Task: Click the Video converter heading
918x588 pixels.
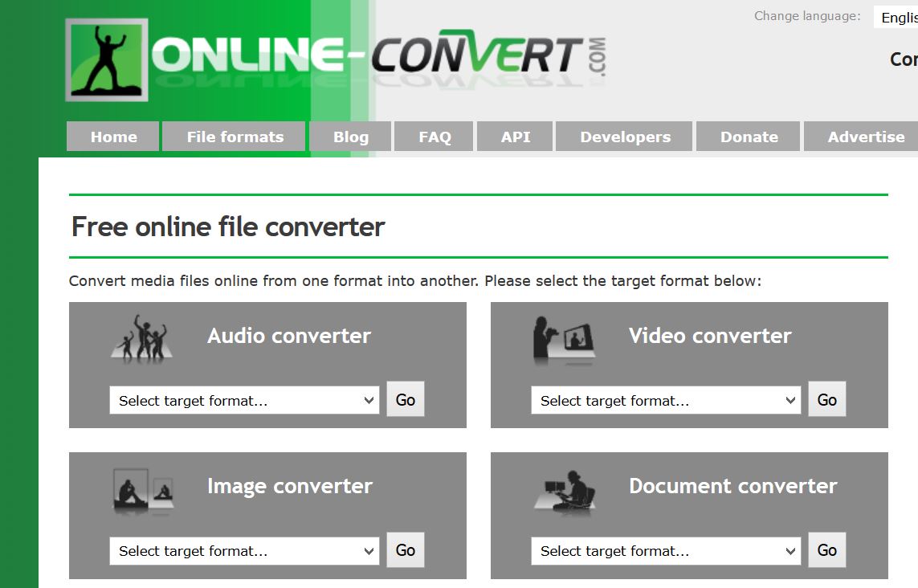Action: coord(709,336)
